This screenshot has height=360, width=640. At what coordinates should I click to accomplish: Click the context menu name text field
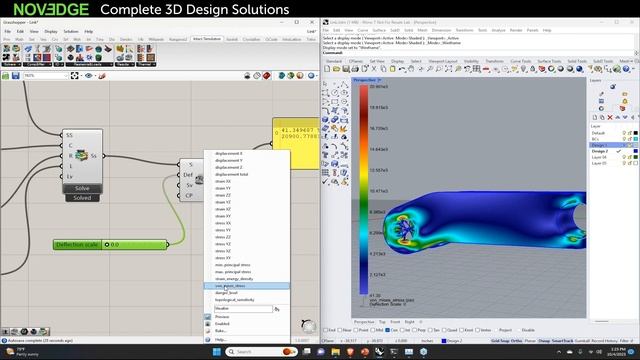(x=243, y=309)
